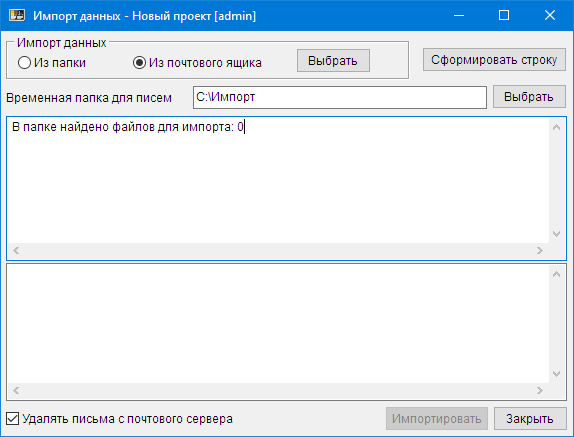Click right arrow of upper horizontal scrollbar
Screen dimensions: 574x437
(540, 251)
